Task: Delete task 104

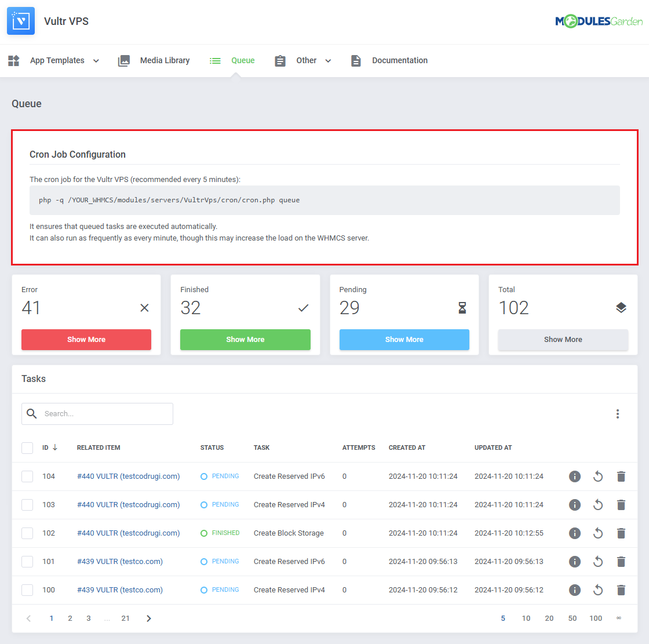Action: pyautogui.click(x=621, y=476)
